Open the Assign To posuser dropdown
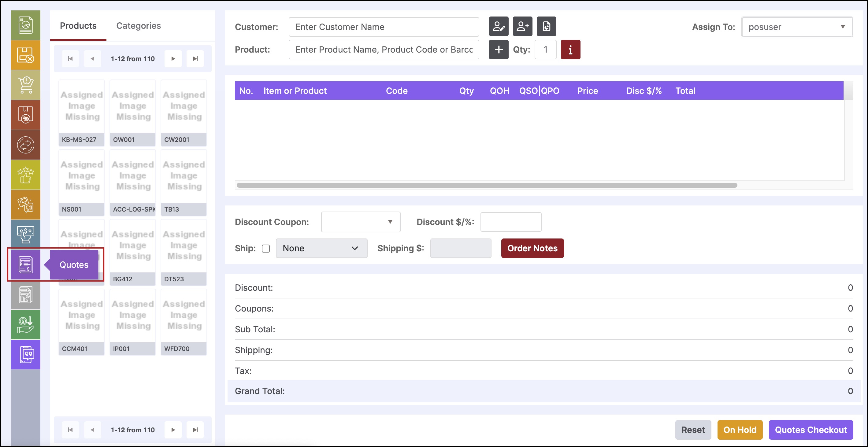The height and width of the screenshot is (447, 868). click(x=797, y=27)
